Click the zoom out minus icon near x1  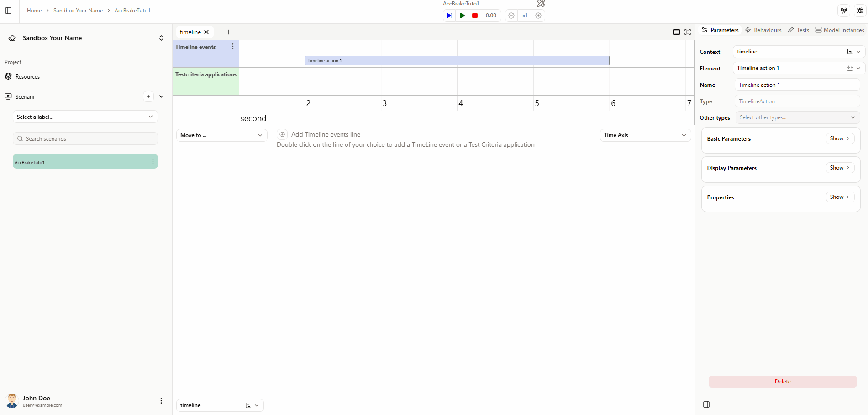pos(511,15)
